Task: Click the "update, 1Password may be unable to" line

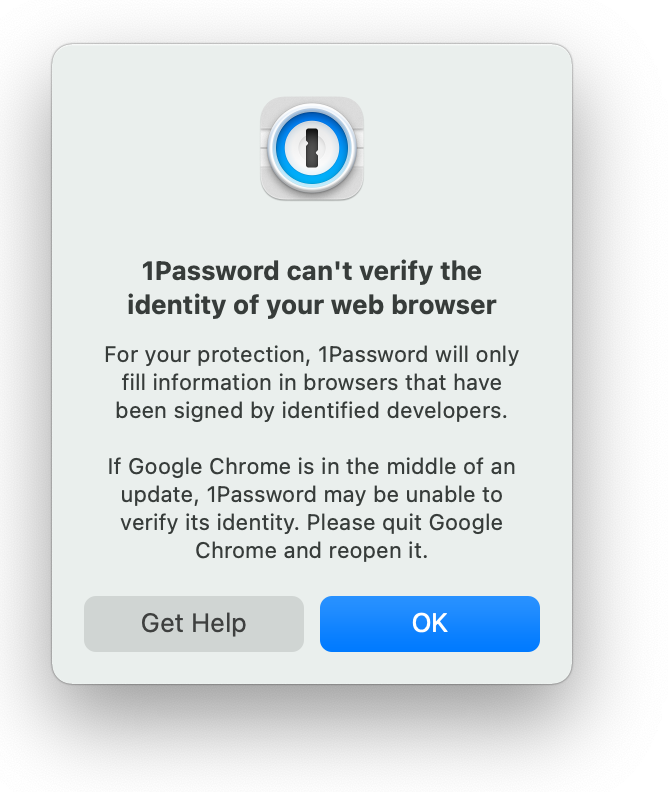Action: pos(311,495)
